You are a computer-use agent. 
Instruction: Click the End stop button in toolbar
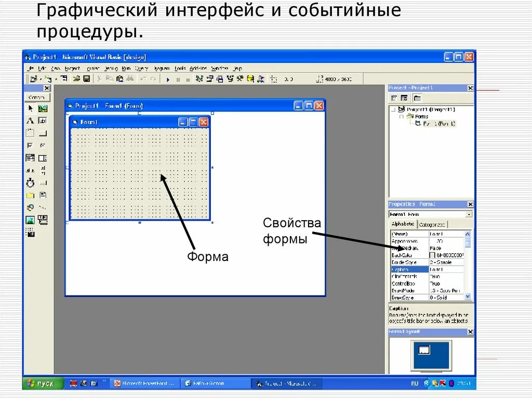pyautogui.click(x=188, y=79)
